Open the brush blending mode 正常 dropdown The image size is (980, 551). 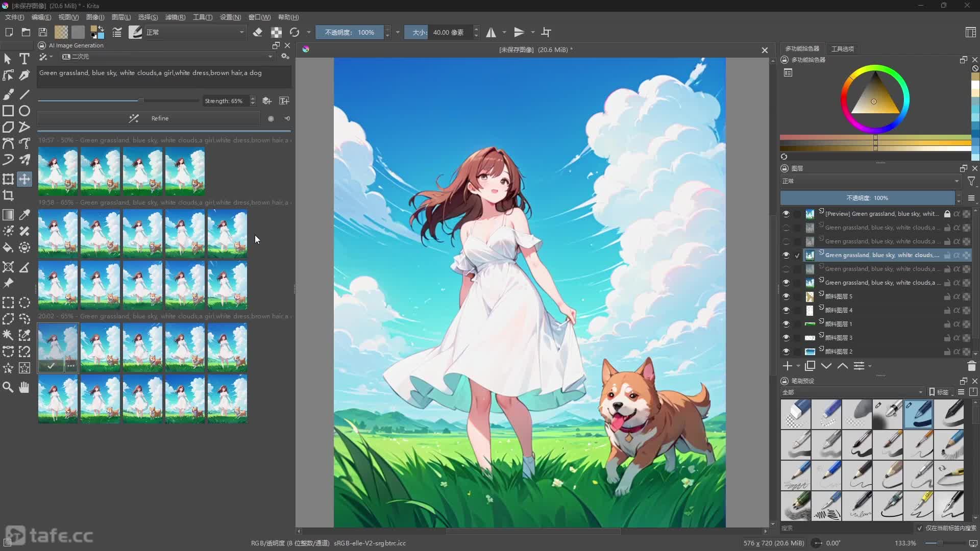(195, 32)
